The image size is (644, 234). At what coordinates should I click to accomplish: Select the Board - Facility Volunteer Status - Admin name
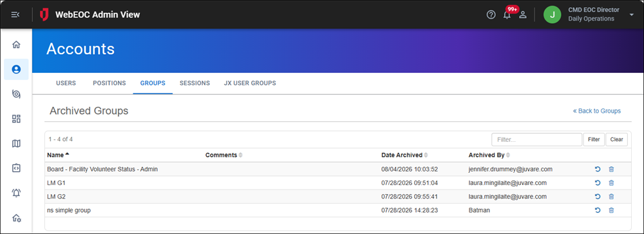[102, 169]
